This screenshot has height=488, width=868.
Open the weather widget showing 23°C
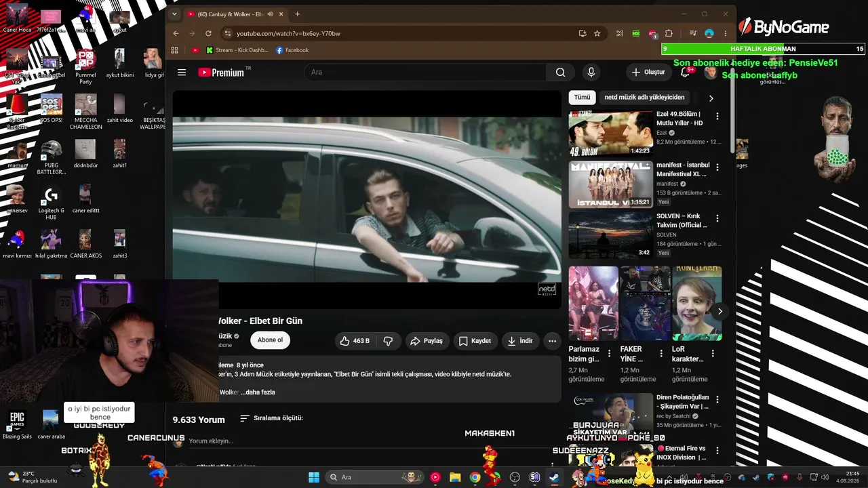click(x=33, y=477)
